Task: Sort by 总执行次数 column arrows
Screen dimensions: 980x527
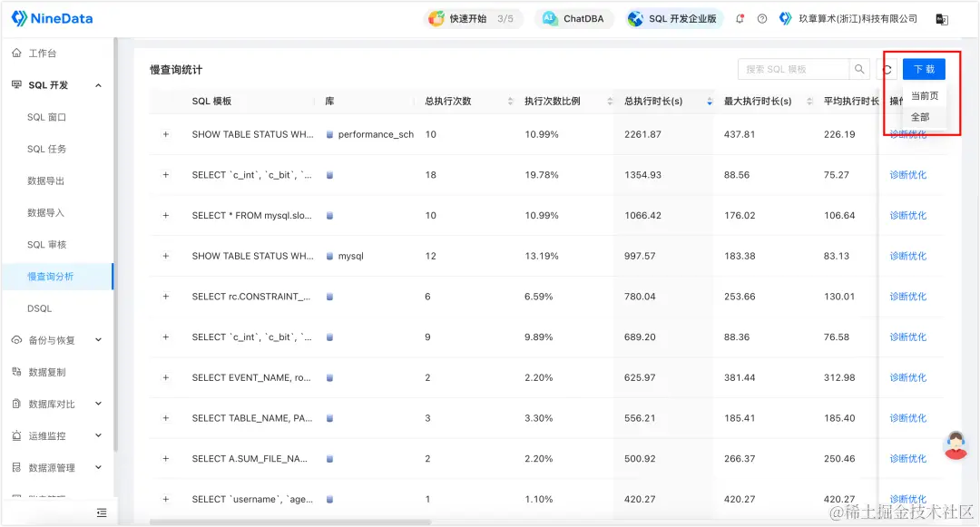Action: (x=510, y=102)
